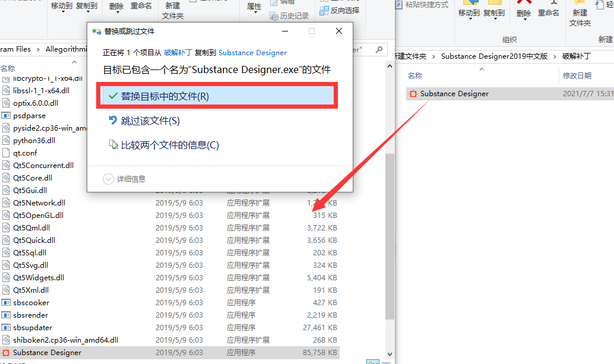Select Qt5Core.dll file
This screenshot has height=364, width=614.
coord(33,178)
